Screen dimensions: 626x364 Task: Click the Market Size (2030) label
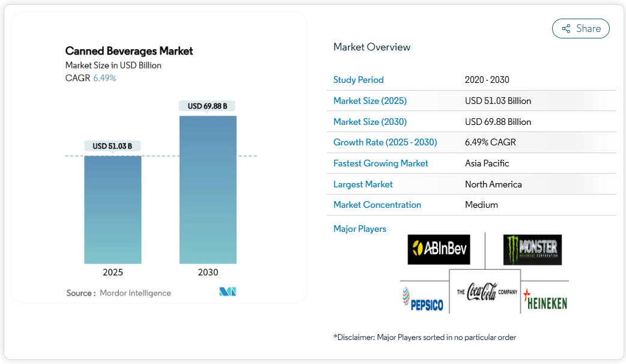point(369,122)
